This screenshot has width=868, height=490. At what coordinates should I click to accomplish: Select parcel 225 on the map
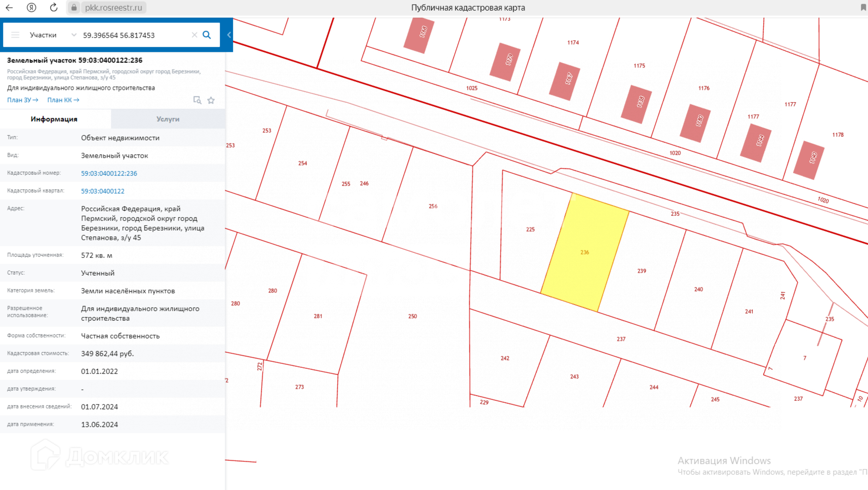530,230
